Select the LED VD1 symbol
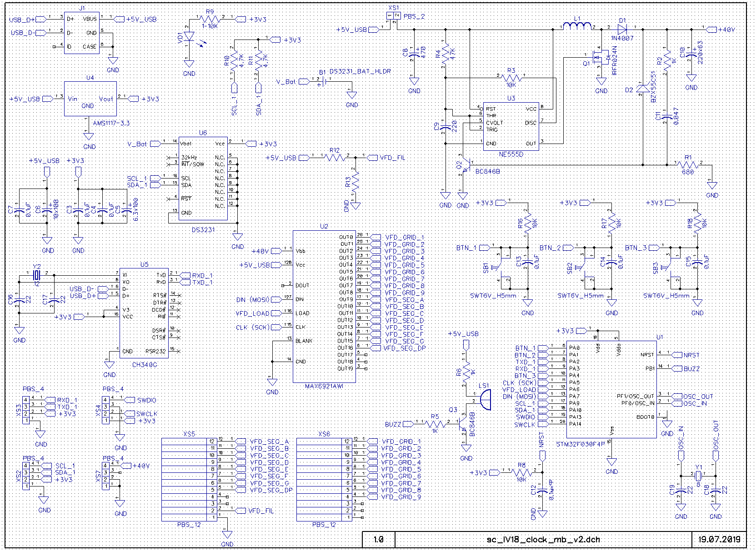Viewport: 756px width, 551px height. click(189, 37)
